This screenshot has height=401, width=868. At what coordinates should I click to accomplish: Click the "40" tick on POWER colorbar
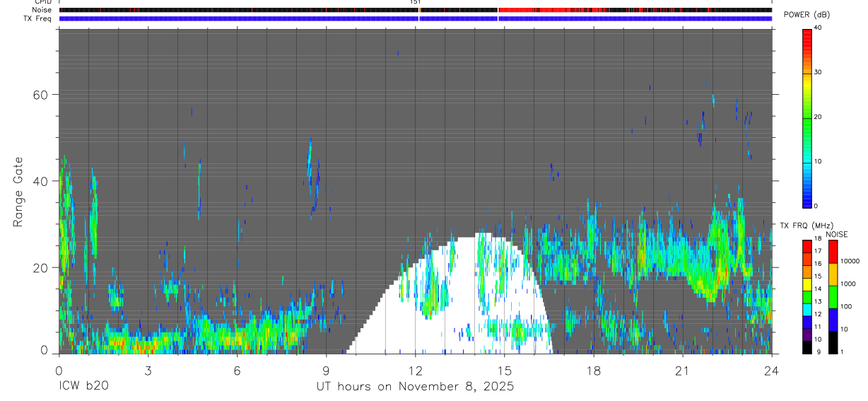[818, 28]
